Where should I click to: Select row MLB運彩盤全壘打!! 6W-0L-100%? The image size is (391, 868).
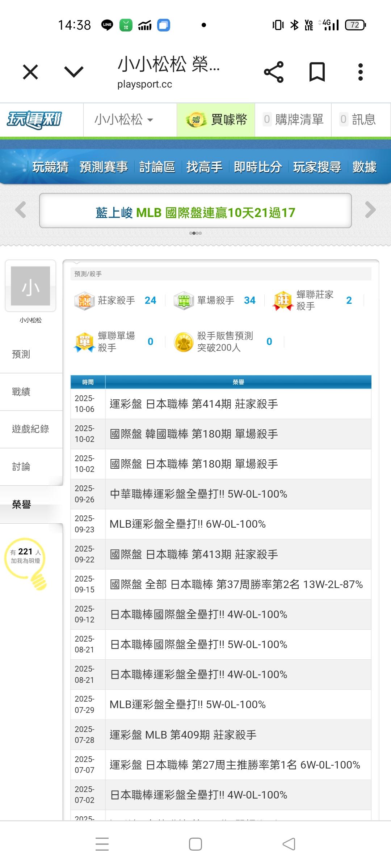tap(221, 524)
